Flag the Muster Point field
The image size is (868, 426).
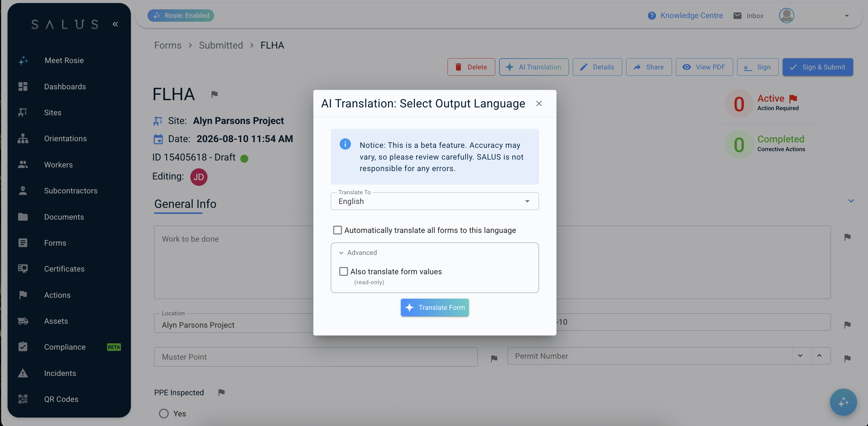coord(494,359)
